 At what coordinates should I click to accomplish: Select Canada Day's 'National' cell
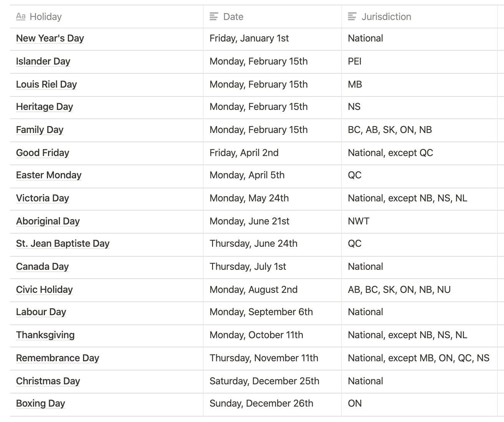pos(419,267)
